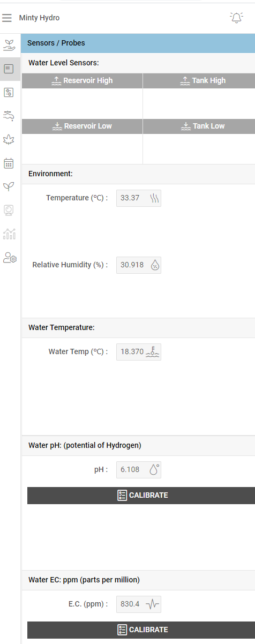Screen dimensions: 255x644
Task: Open the dosing controls sidebar icon
Action: click(9, 92)
